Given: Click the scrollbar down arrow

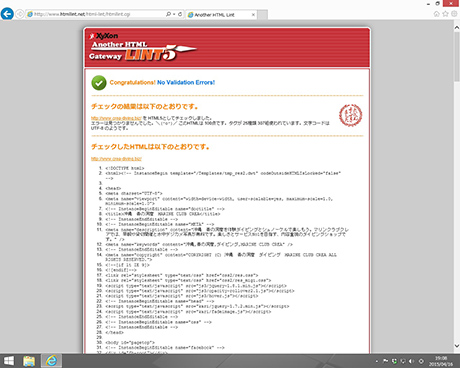Looking at the screenshot, I should (x=457, y=346).
